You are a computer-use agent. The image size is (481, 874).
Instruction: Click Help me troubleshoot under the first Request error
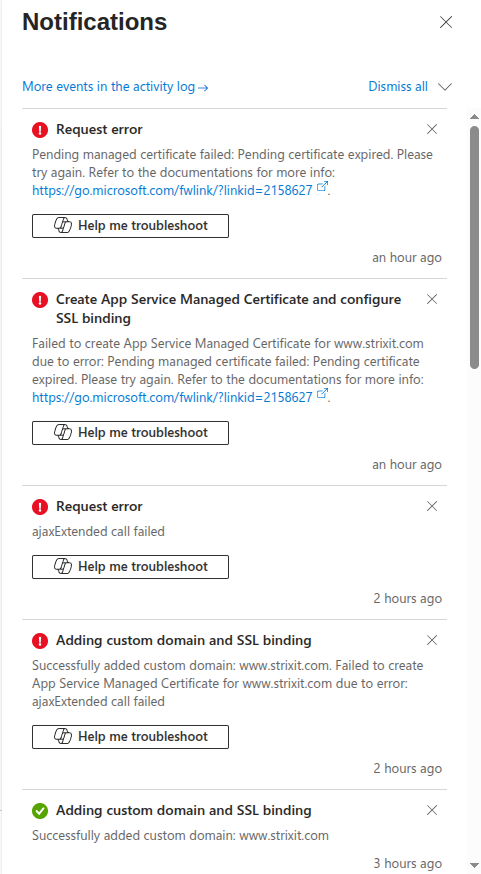click(130, 226)
